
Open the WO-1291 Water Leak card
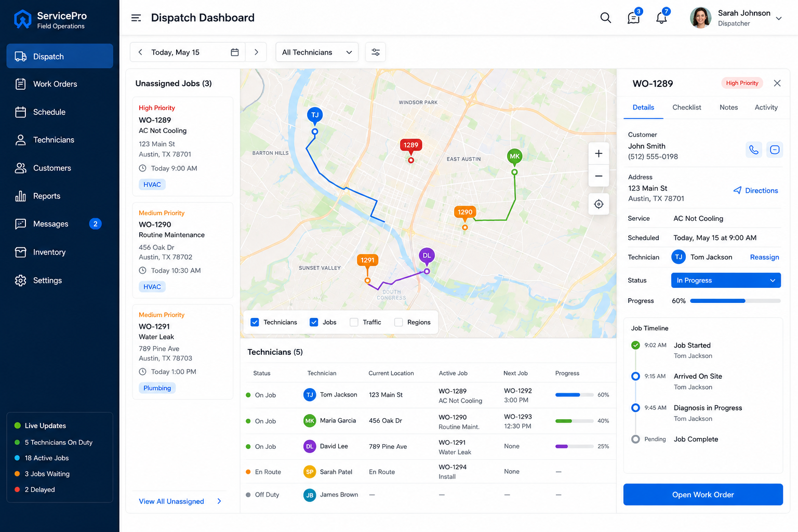tap(183, 352)
